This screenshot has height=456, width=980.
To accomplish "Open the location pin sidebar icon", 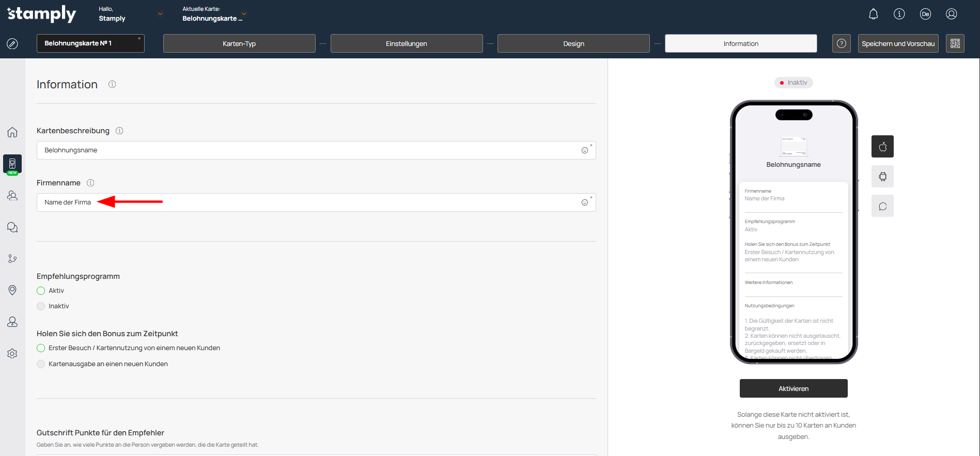I will pos(12,290).
